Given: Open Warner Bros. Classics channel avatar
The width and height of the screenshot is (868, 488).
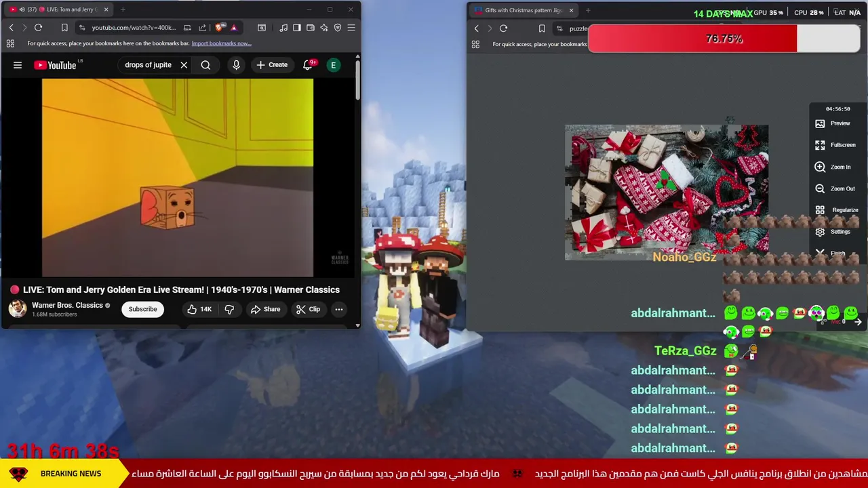Looking at the screenshot, I should click(x=18, y=309).
